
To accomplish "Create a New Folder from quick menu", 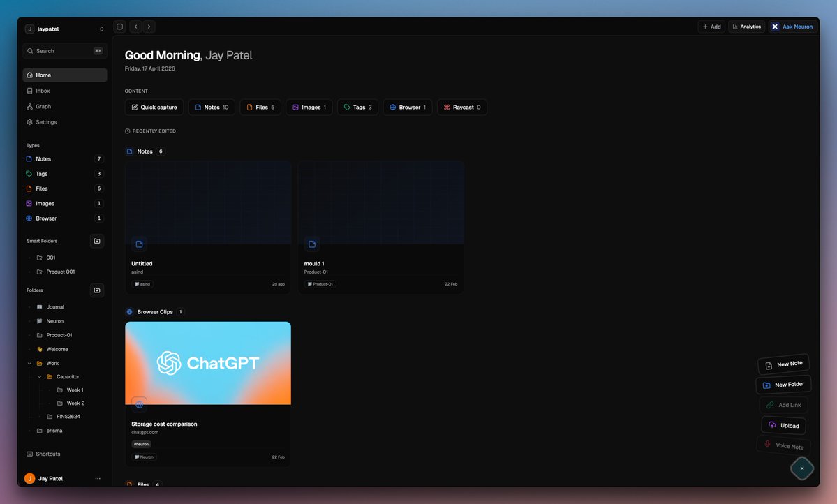I will coord(784,385).
